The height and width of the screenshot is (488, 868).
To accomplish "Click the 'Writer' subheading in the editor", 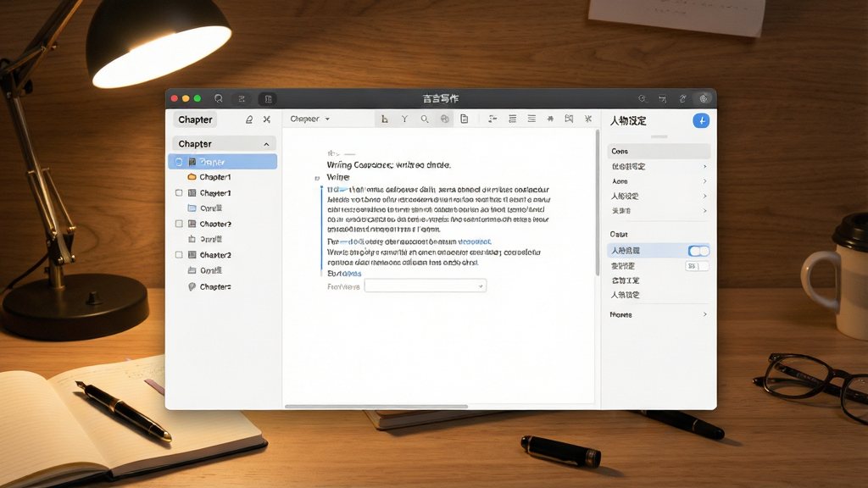I will click(337, 177).
